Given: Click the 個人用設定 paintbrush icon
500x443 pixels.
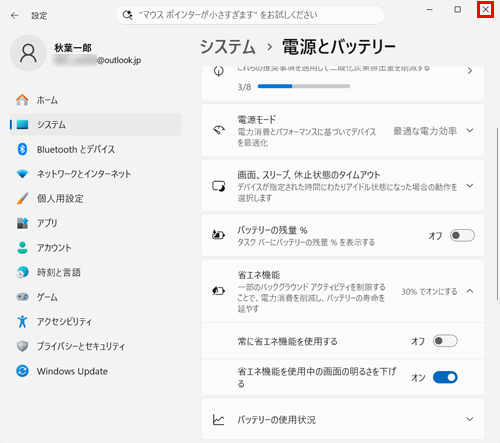Looking at the screenshot, I should 22,198.
